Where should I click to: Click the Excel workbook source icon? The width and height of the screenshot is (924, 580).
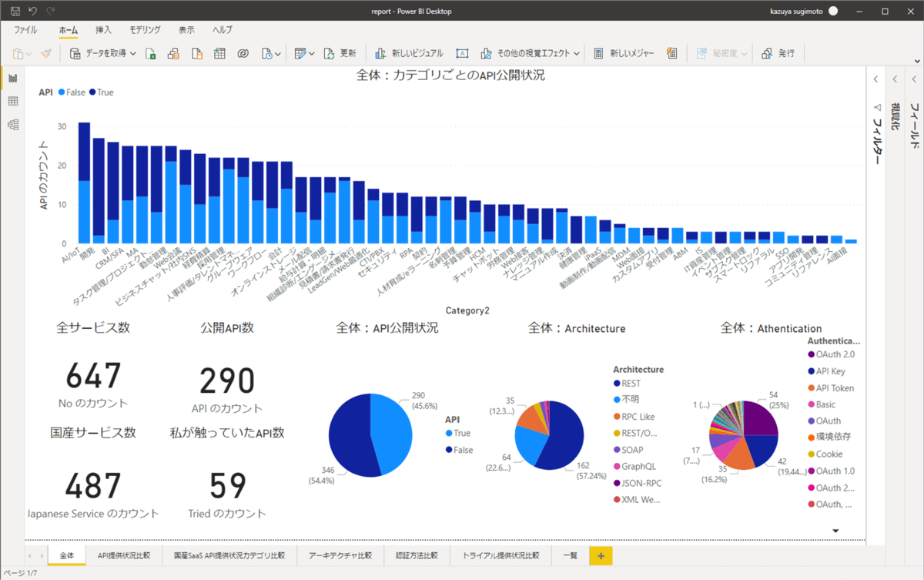tap(151, 53)
